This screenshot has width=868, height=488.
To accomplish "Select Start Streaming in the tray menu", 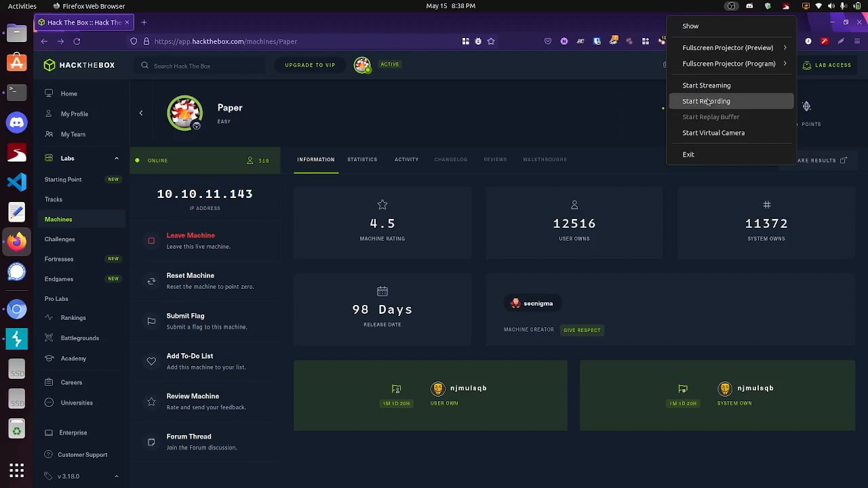I will point(731,85).
